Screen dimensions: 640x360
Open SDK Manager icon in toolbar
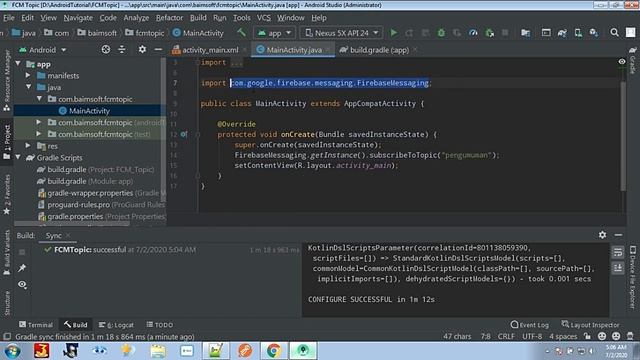[x=594, y=33]
